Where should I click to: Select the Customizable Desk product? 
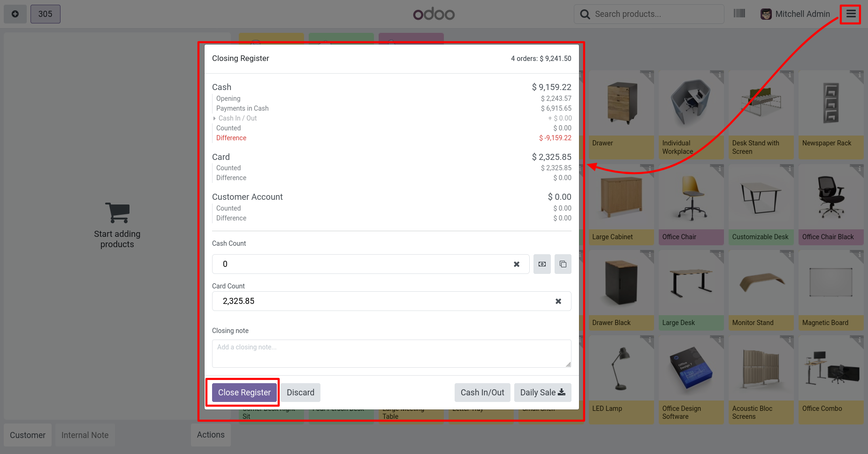761,204
